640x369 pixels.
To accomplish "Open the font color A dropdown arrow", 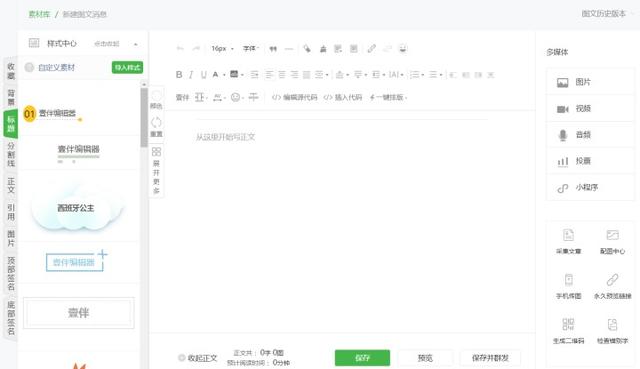I will point(224,75).
